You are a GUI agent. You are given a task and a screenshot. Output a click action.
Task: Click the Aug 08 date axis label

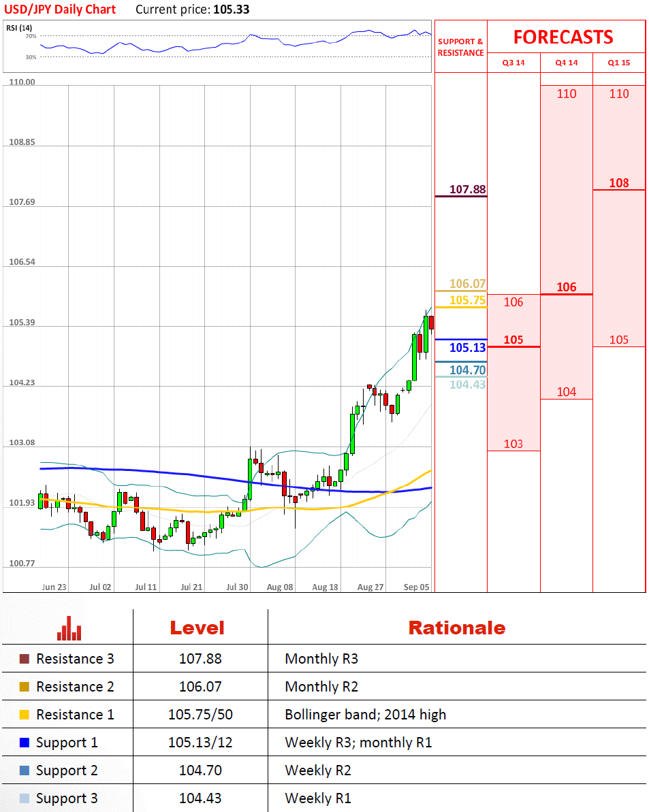pos(280,587)
